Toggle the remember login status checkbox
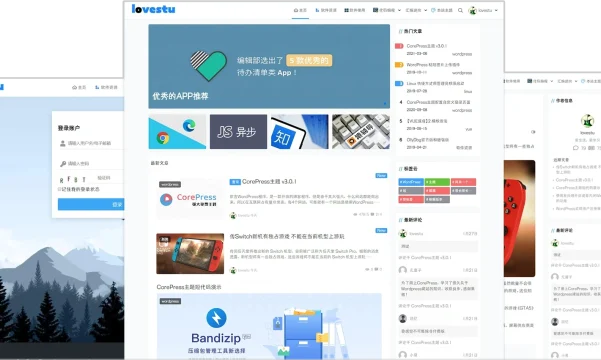 [59, 189]
